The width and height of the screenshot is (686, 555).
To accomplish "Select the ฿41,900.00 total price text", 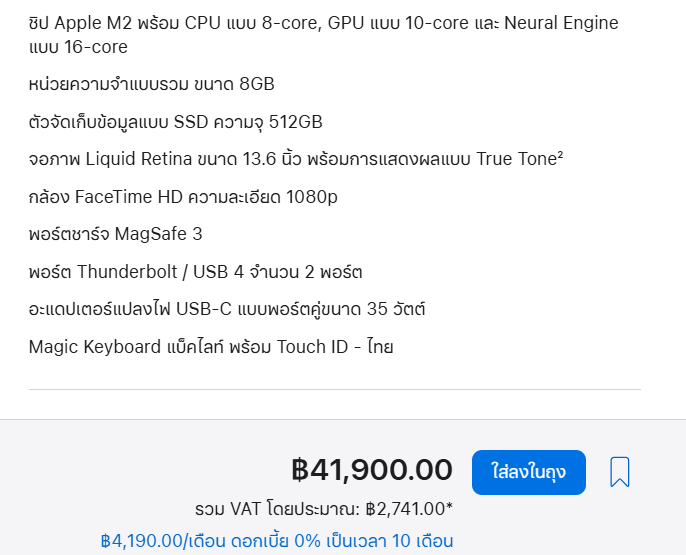I will 372,470.
